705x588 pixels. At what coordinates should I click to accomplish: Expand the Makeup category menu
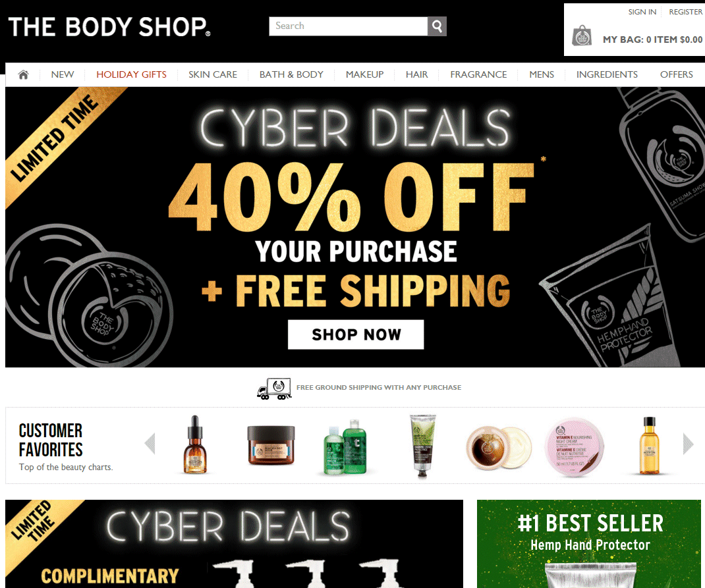click(x=364, y=74)
